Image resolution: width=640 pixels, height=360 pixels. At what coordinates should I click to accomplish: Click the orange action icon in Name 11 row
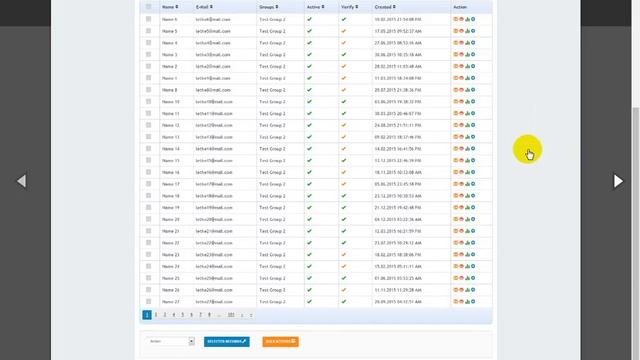coord(456,113)
